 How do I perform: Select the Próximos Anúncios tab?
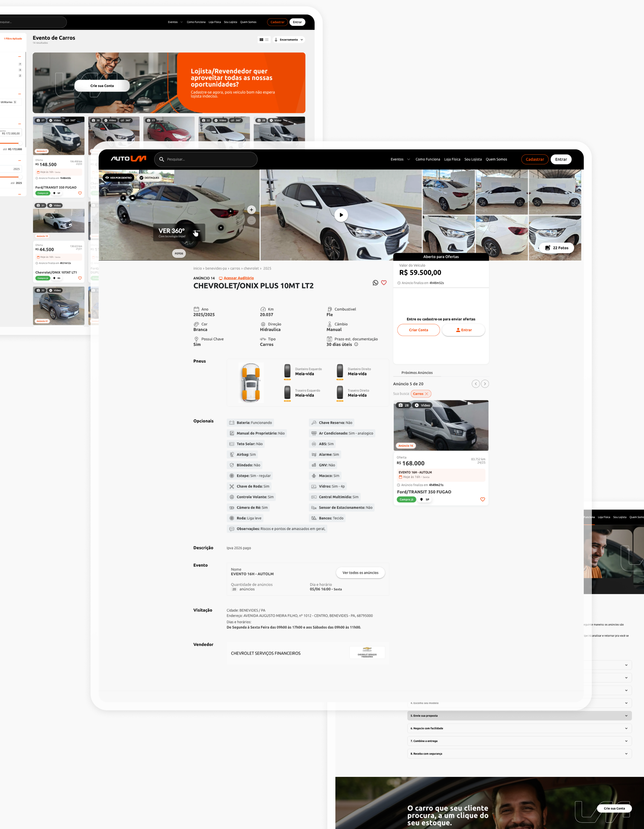point(417,373)
